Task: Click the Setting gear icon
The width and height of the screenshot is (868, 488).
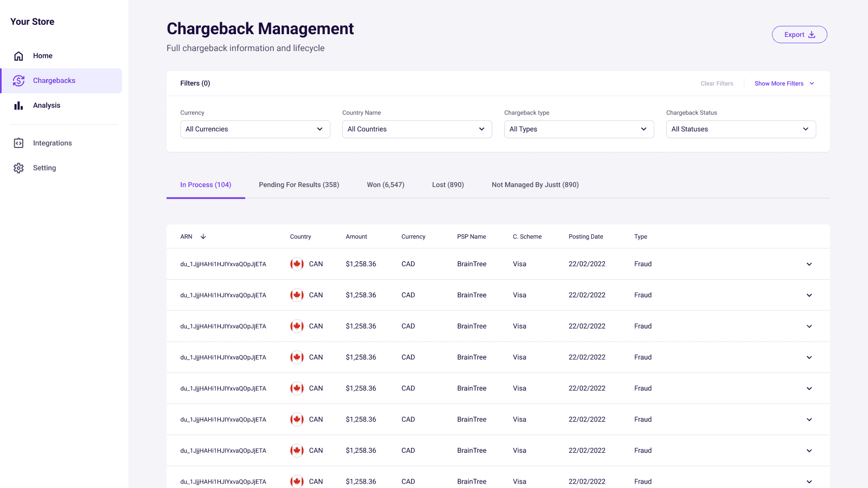Action: [18, 168]
